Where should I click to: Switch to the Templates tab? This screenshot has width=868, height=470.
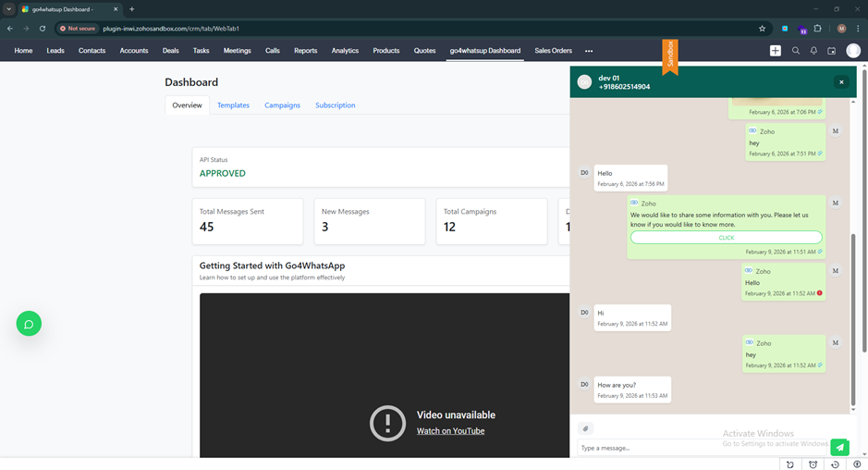point(233,105)
